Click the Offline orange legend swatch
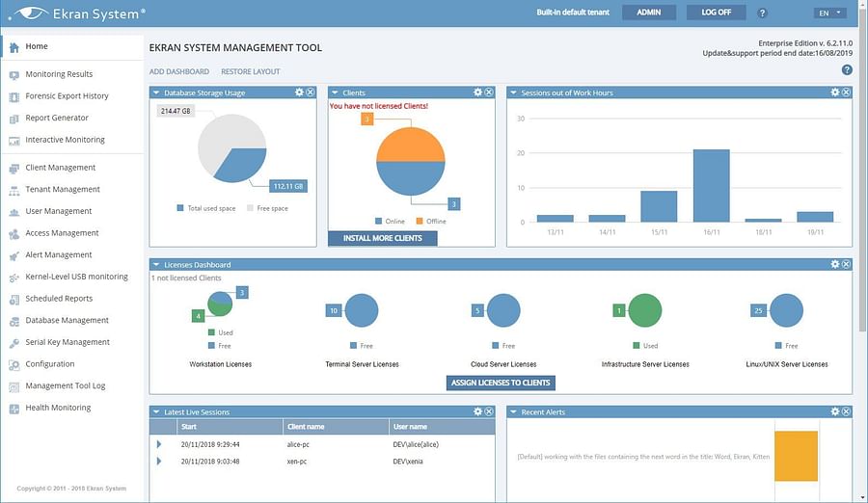 click(420, 222)
